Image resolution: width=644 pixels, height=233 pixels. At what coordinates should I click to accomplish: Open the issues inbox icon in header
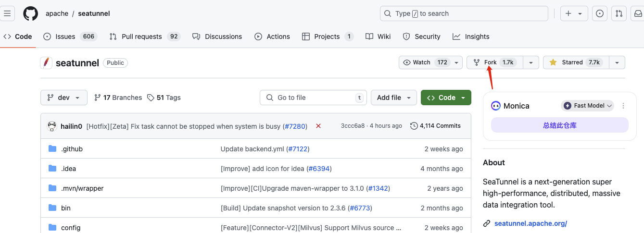(599, 13)
